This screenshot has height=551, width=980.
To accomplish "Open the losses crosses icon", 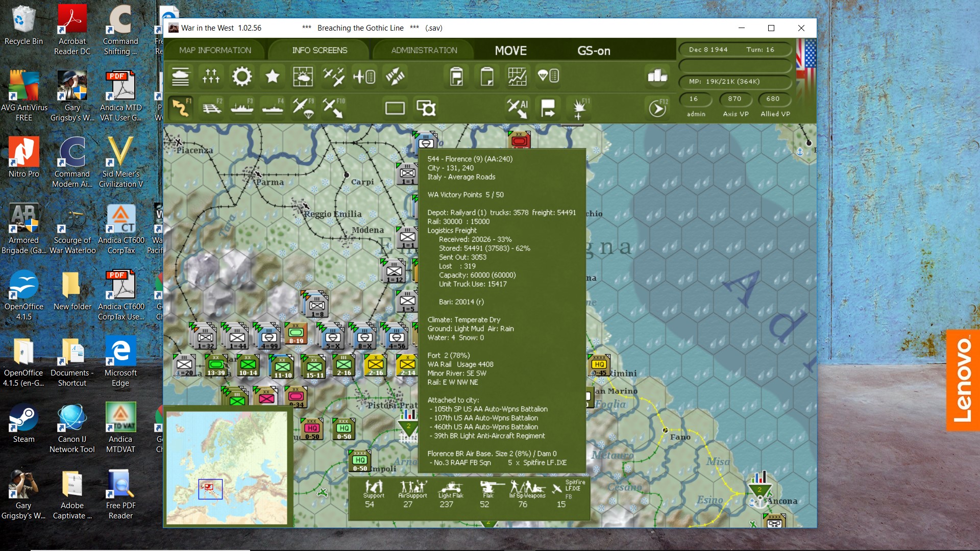I will 211,77.
